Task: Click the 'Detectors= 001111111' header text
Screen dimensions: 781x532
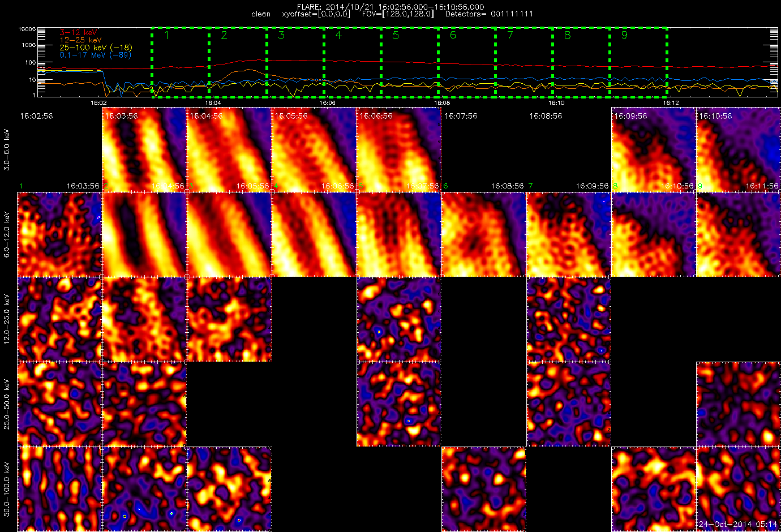Action: tap(489, 14)
